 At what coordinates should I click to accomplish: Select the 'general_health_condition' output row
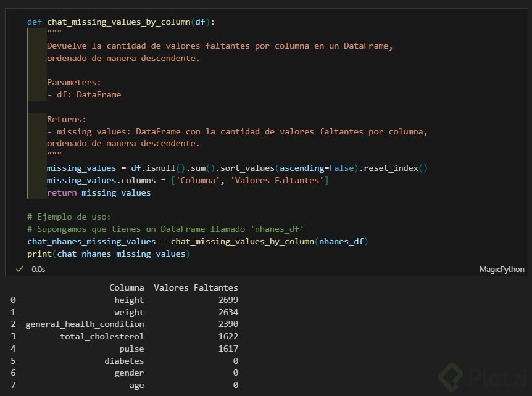85,324
